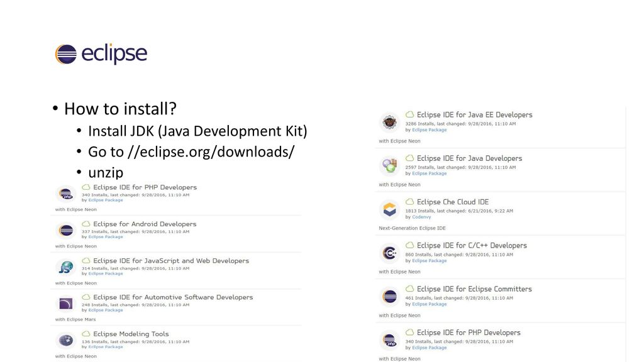
Task: Open Eclipse IDE for Java EE Developers title
Action: (x=474, y=115)
